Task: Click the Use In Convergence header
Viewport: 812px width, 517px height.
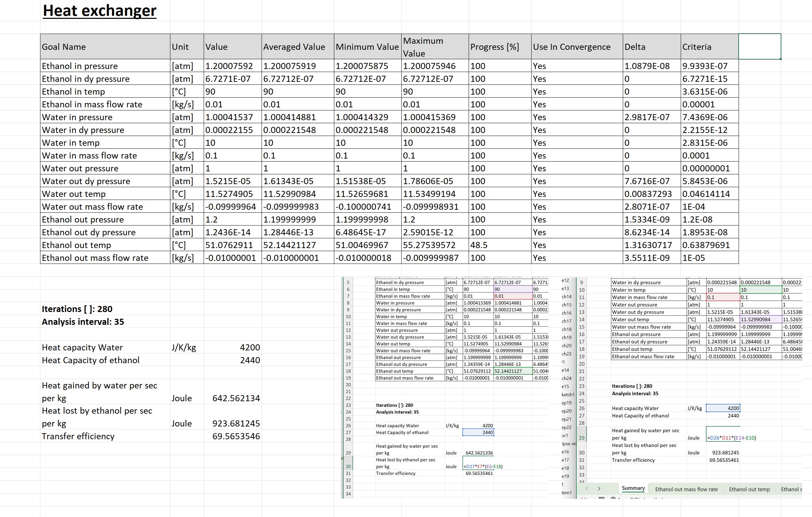Action: [x=577, y=46]
